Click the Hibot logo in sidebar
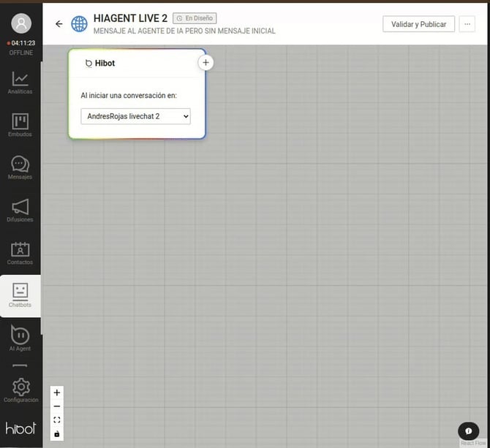 point(20,428)
